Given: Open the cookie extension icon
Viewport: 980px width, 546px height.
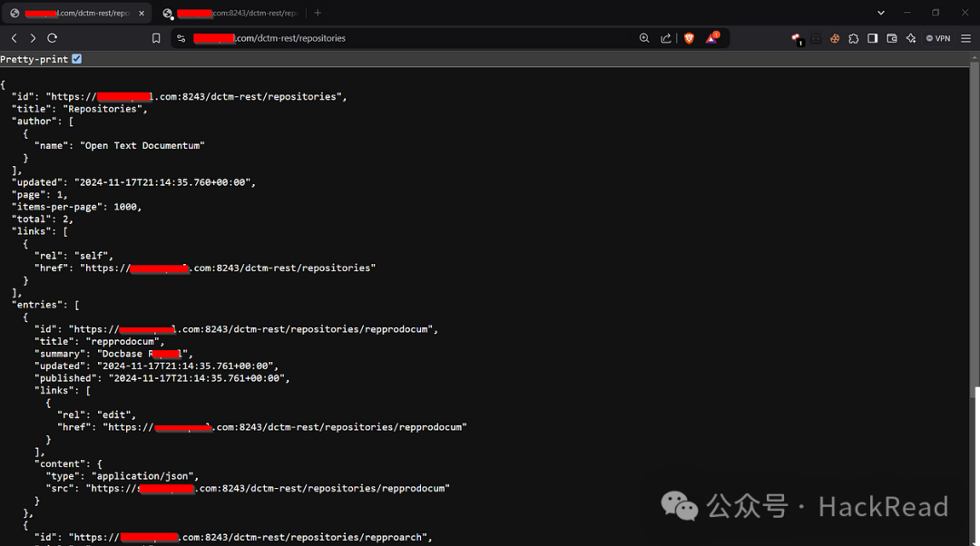Looking at the screenshot, I should click(835, 38).
